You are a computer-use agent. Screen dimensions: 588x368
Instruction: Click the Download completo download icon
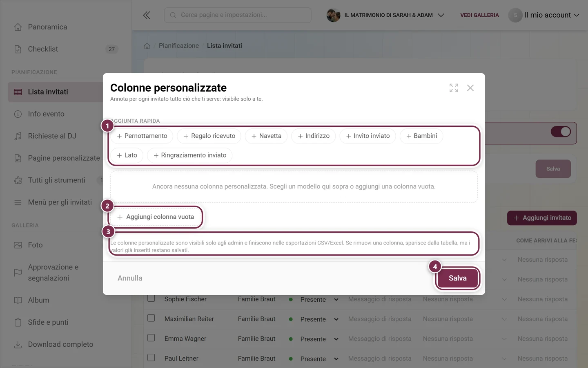click(18, 344)
